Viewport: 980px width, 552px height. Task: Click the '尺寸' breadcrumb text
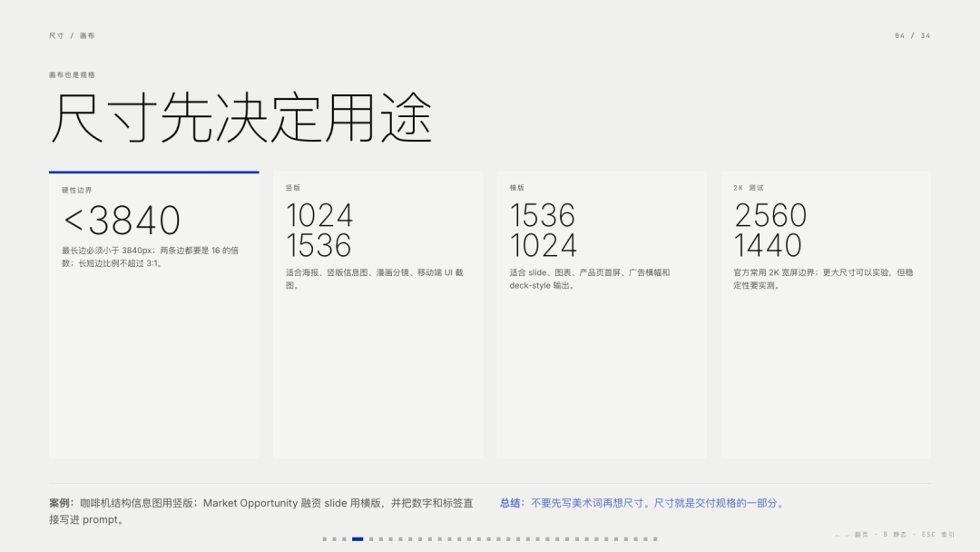click(x=56, y=35)
